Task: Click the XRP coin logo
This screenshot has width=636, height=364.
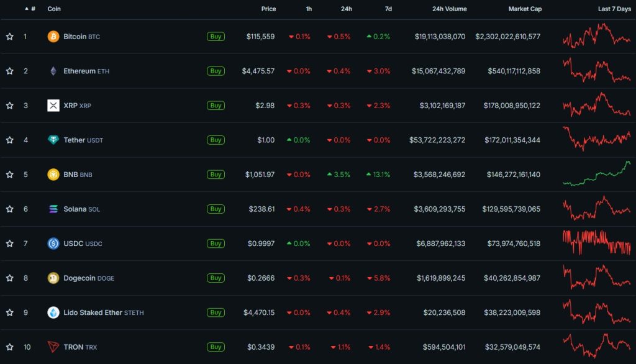Action: coord(54,106)
